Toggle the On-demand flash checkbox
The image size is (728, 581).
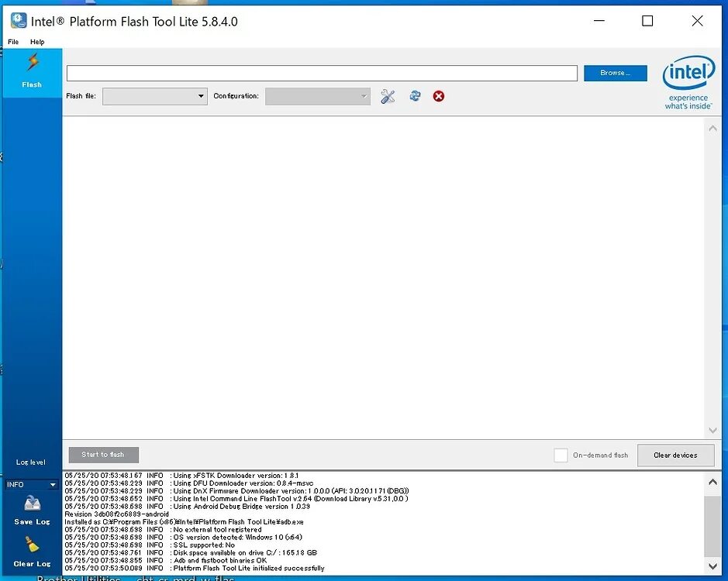561,456
